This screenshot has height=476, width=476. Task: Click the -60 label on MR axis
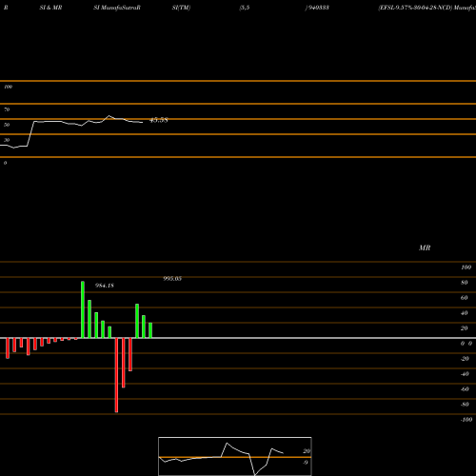[465, 389]
